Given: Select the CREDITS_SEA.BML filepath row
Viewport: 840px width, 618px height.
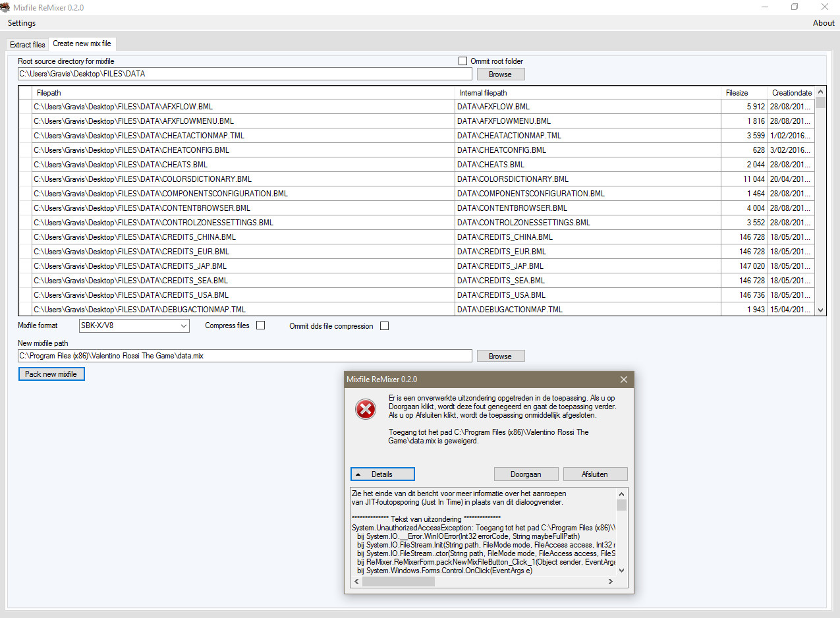Looking at the screenshot, I should pyautogui.click(x=244, y=281).
